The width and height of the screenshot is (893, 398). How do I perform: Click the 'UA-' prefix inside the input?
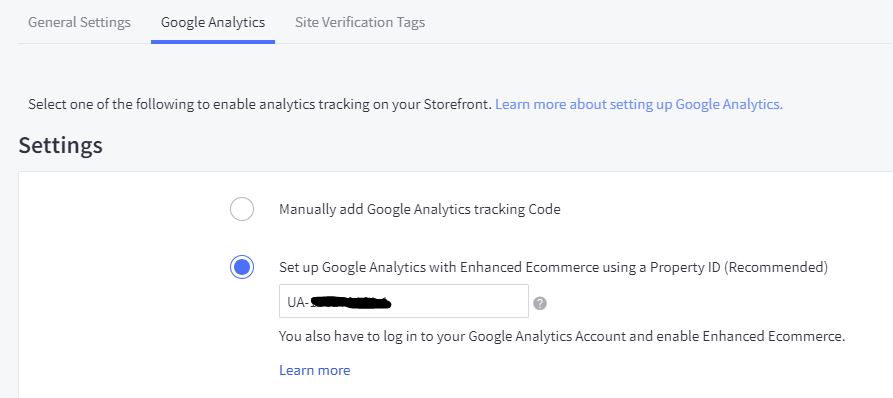297,303
